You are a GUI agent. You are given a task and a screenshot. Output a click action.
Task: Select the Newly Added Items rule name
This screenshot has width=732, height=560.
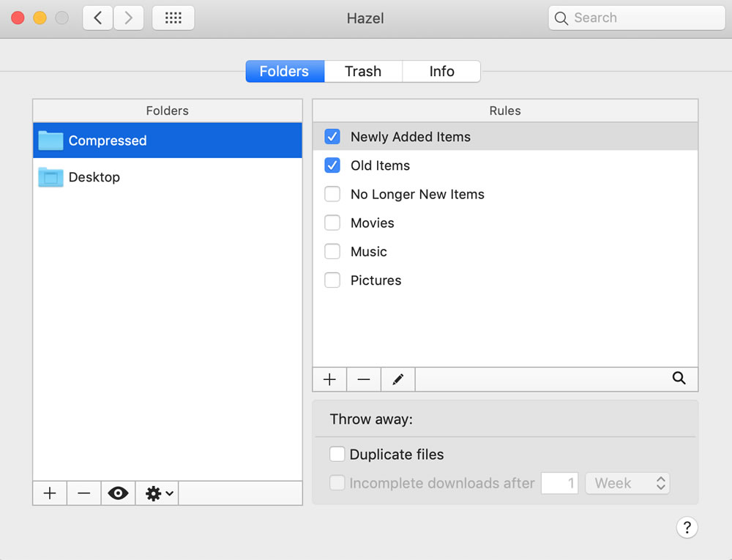click(x=411, y=137)
